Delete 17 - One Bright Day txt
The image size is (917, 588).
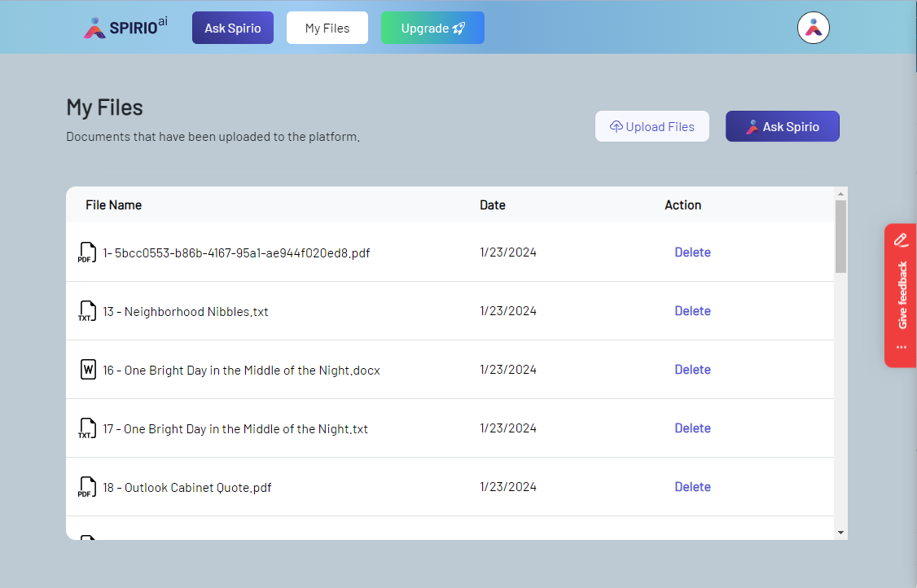pos(692,428)
